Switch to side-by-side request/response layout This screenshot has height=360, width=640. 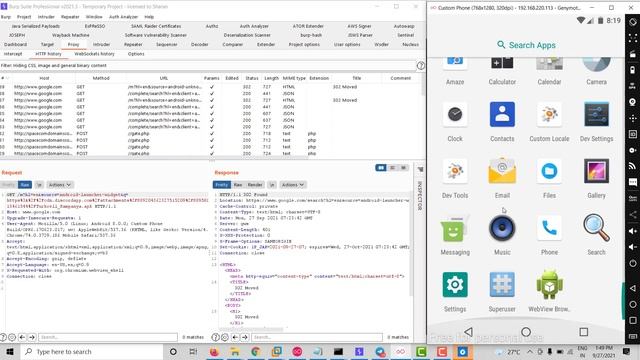pos(381,168)
